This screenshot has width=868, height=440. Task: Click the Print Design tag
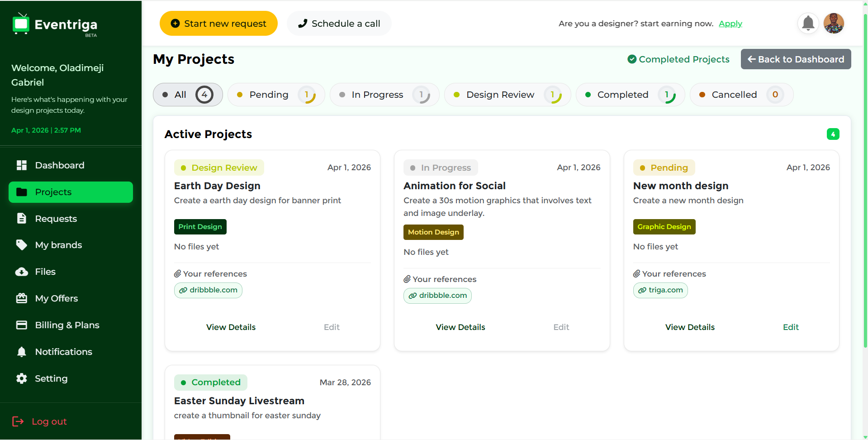pos(200,227)
